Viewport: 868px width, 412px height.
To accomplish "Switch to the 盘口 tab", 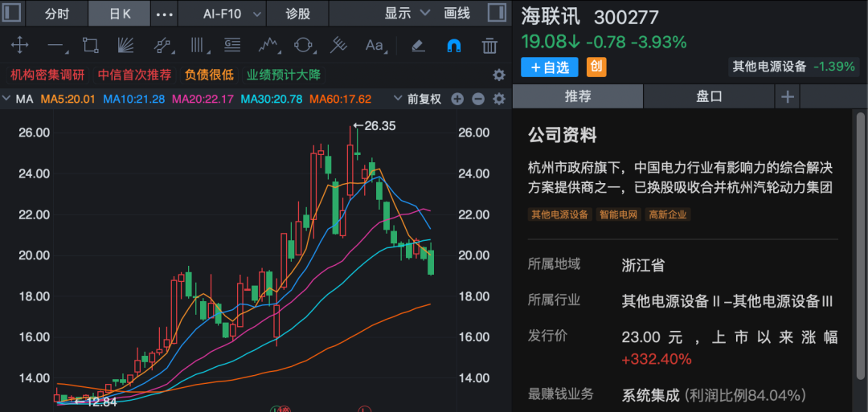I will 709,96.
